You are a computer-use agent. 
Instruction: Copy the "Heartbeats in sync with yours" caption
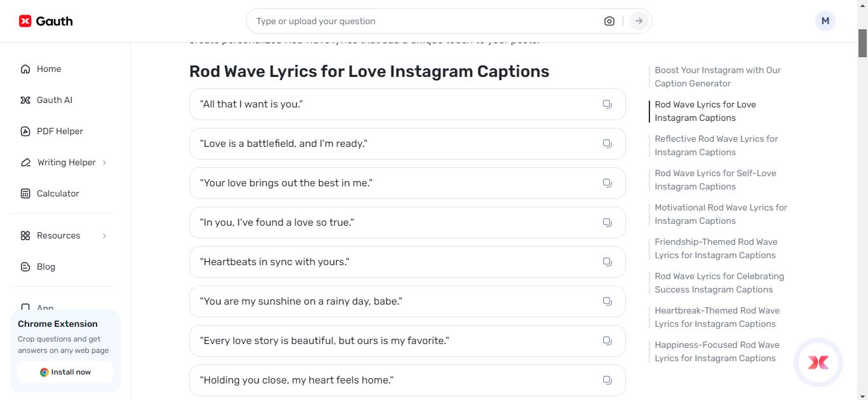point(607,261)
